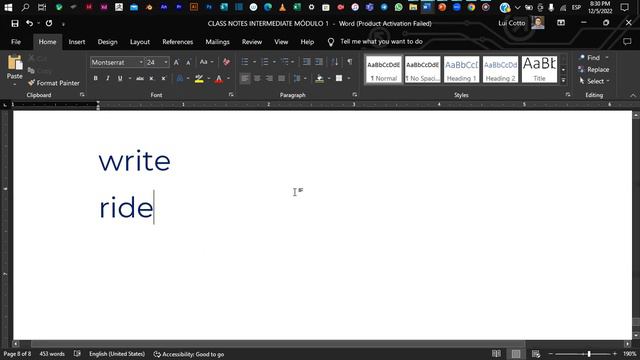Open the Font dialog launcher
Viewport: 640px width, 360px height.
(231, 95)
